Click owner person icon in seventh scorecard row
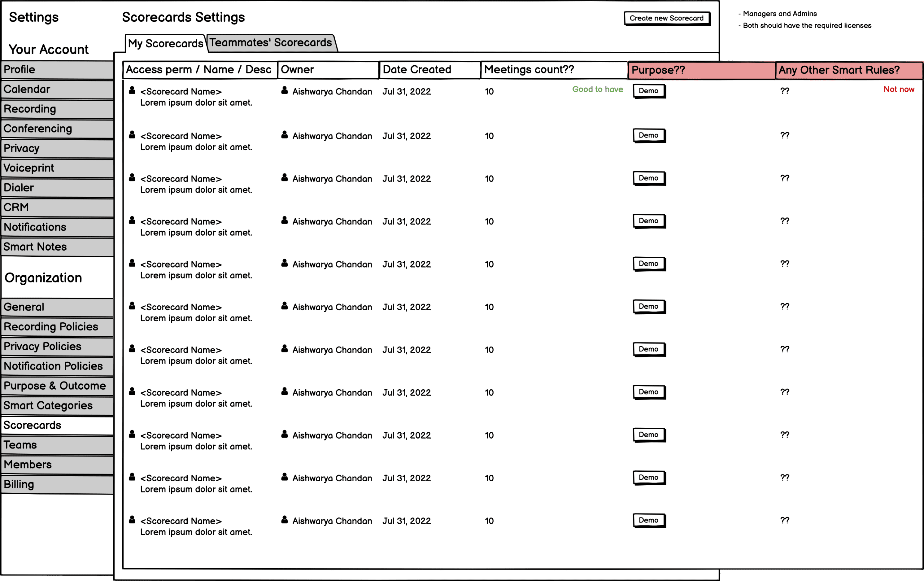The width and height of the screenshot is (924, 581). coord(284,348)
